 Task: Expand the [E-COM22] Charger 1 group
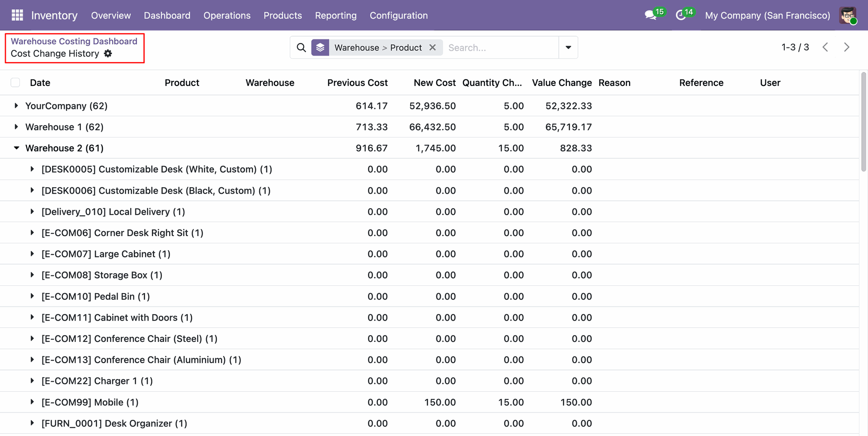point(32,381)
